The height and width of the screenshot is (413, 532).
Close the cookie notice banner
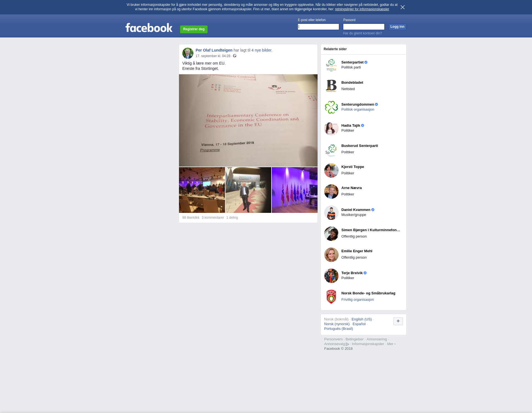[403, 7]
